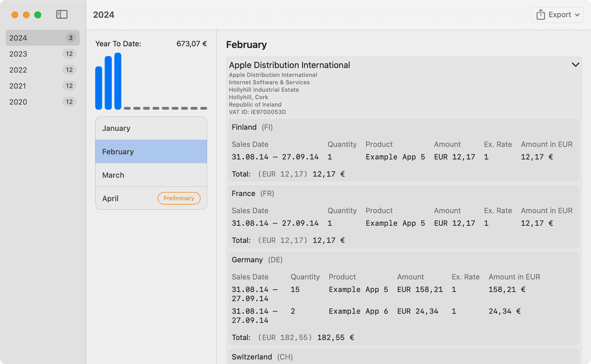591x364 pixels.
Task: Click the first blue January chart bar
Action: coord(99,88)
